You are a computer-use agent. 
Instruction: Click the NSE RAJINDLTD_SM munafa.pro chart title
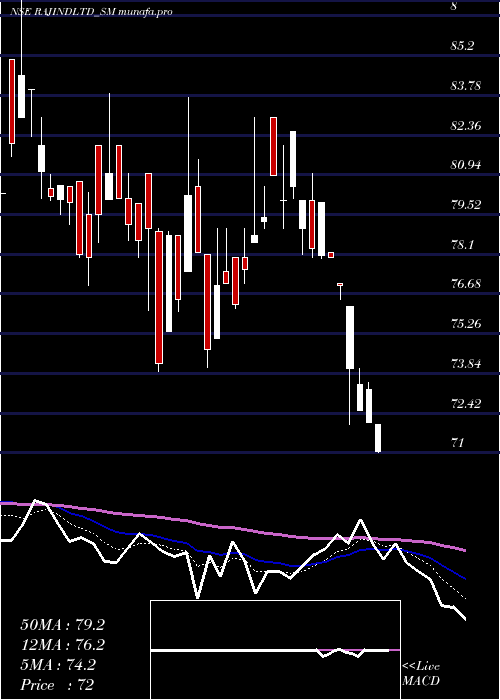(x=91, y=12)
